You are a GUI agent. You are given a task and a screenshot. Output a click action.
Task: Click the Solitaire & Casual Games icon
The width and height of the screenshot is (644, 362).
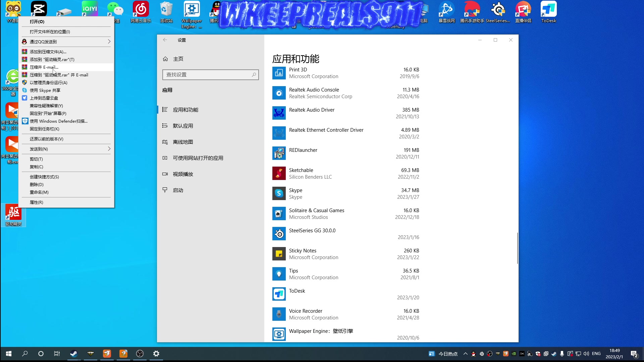[279, 214]
